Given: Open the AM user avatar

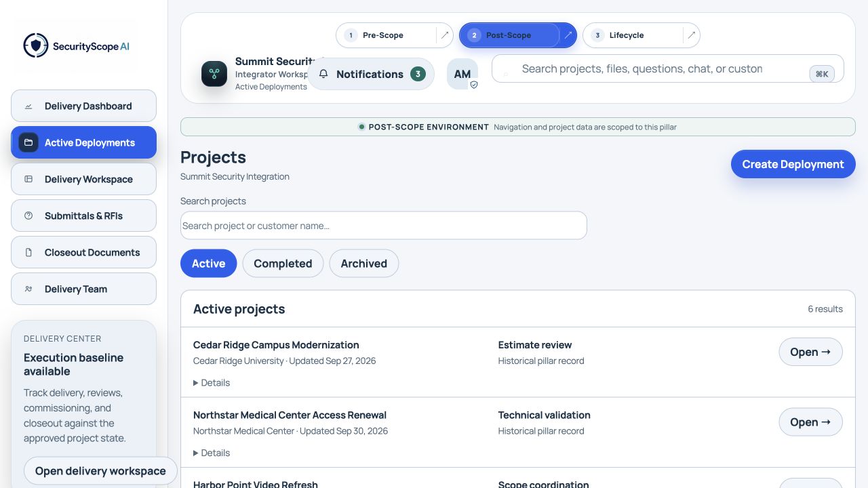Looking at the screenshot, I should 462,74.
